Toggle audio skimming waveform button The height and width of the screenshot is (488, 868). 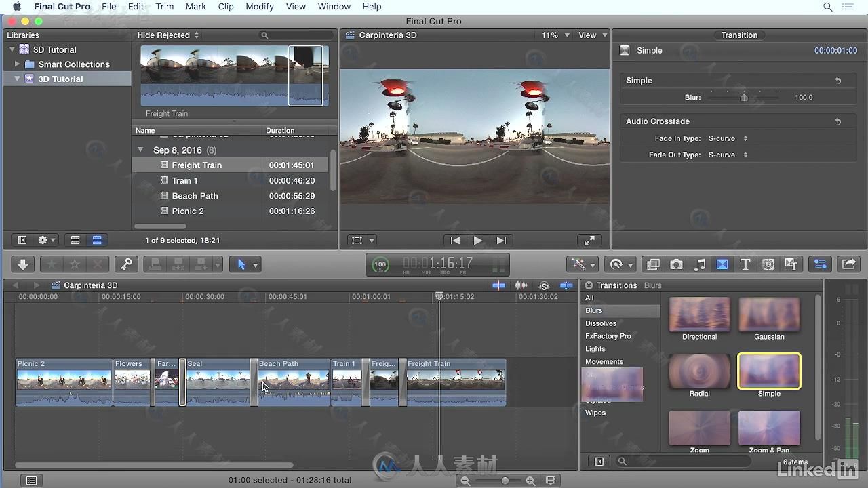click(521, 285)
